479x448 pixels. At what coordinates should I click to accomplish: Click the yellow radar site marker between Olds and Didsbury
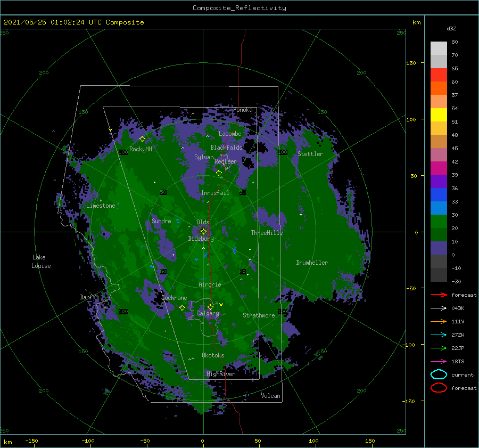point(203,232)
